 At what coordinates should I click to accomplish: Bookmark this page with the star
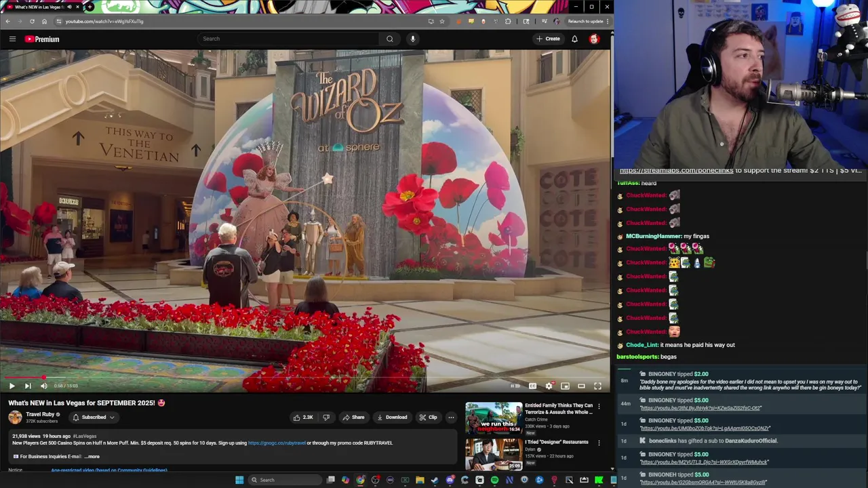tap(442, 21)
